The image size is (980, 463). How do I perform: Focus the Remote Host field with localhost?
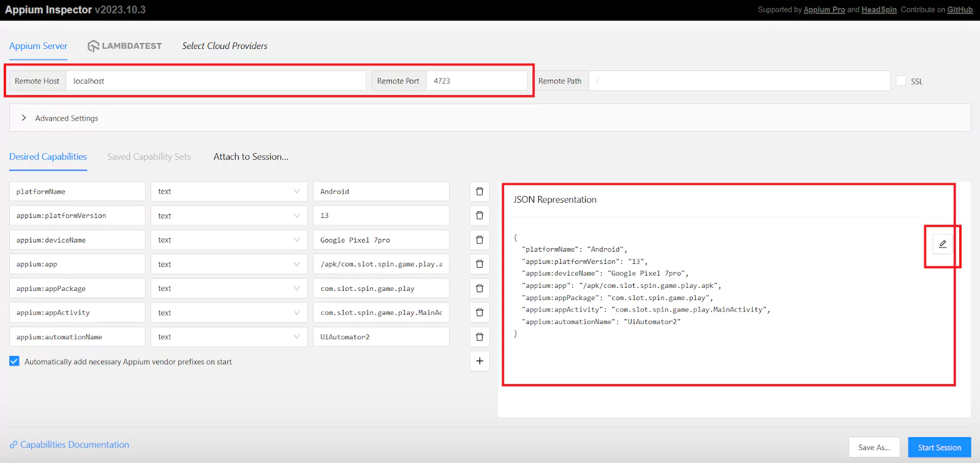click(216, 81)
